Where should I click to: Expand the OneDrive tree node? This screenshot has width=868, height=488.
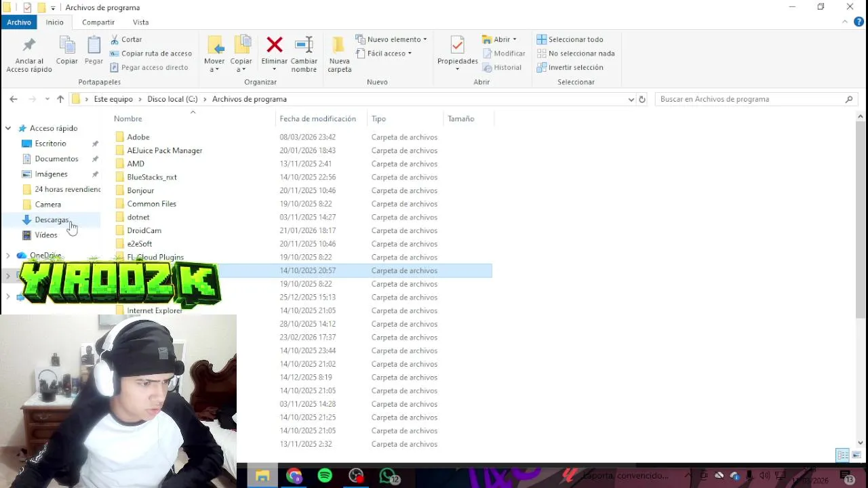click(x=8, y=256)
